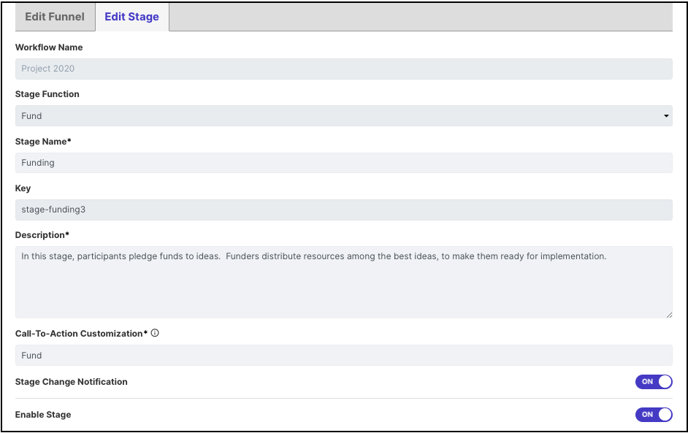Grab the Description text area resize handle
688x433 pixels.
[669, 315]
